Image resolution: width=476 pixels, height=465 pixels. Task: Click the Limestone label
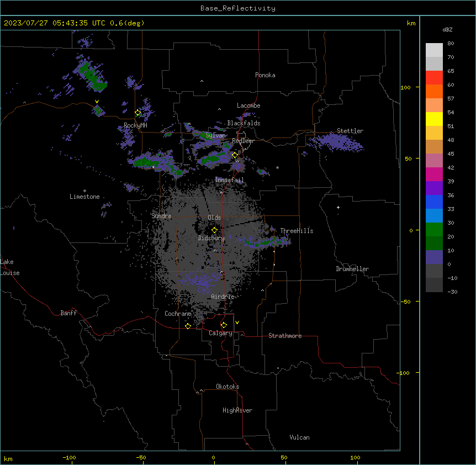pos(84,197)
